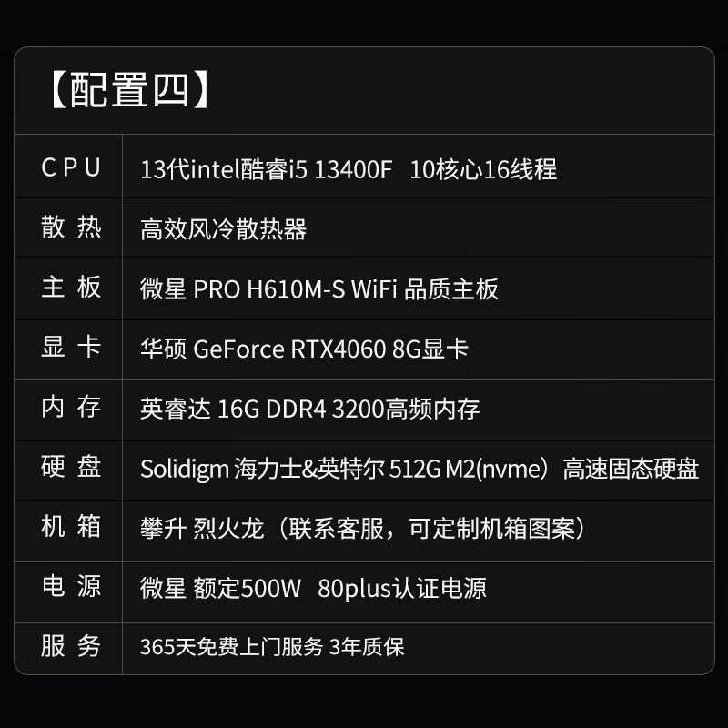The width and height of the screenshot is (728, 728).
Task: Select the 13代intel酷睿i5 13400F text
Action: (x=266, y=169)
